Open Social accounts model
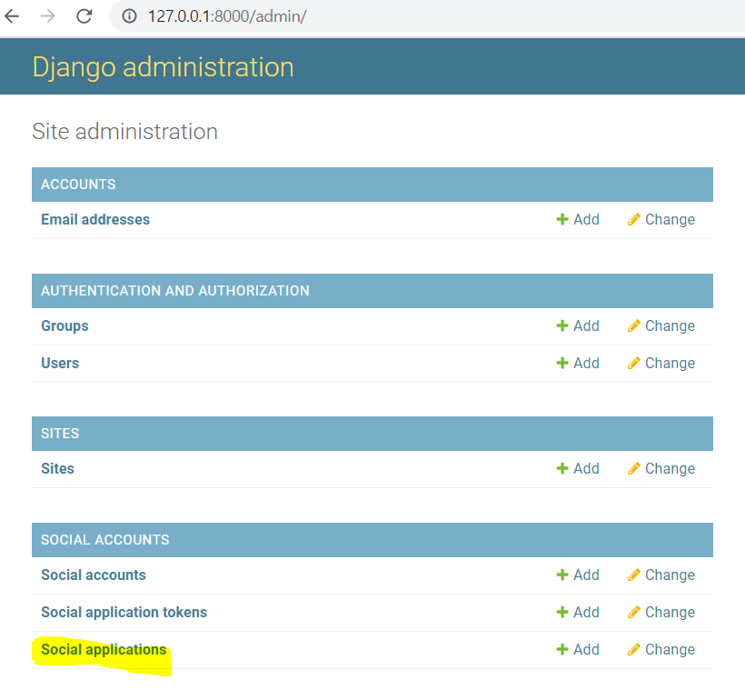Image resolution: width=745 pixels, height=700 pixels. [93, 575]
